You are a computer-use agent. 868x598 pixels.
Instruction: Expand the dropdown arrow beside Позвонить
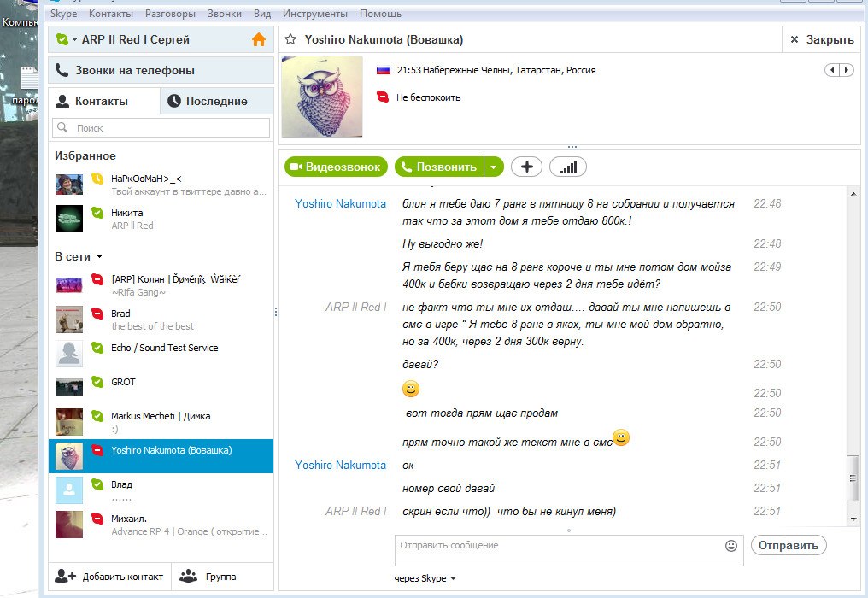pyautogui.click(x=494, y=167)
